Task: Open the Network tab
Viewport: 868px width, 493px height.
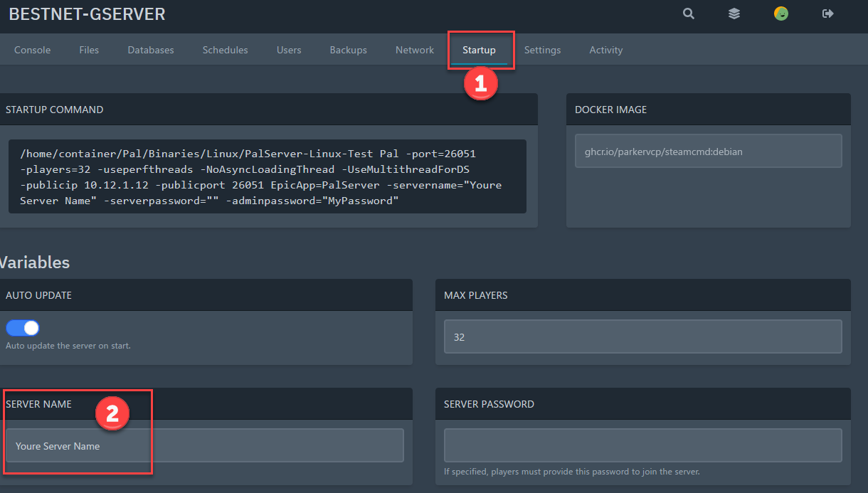Action: pyautogui.click(x=415, y=50)
